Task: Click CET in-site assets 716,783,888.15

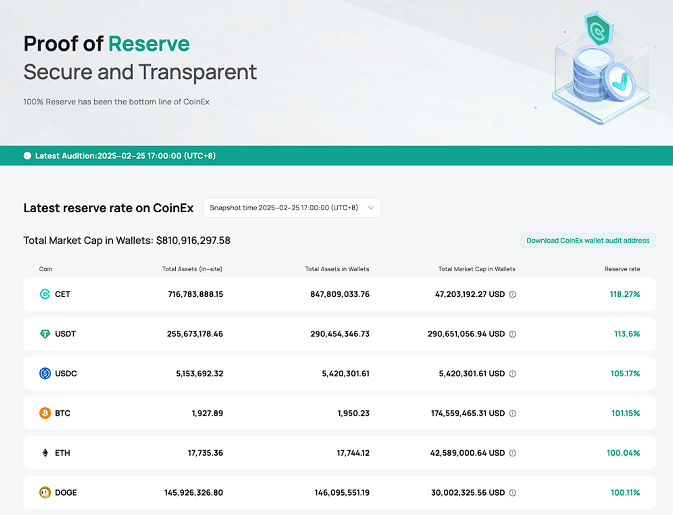Action: 196,294
